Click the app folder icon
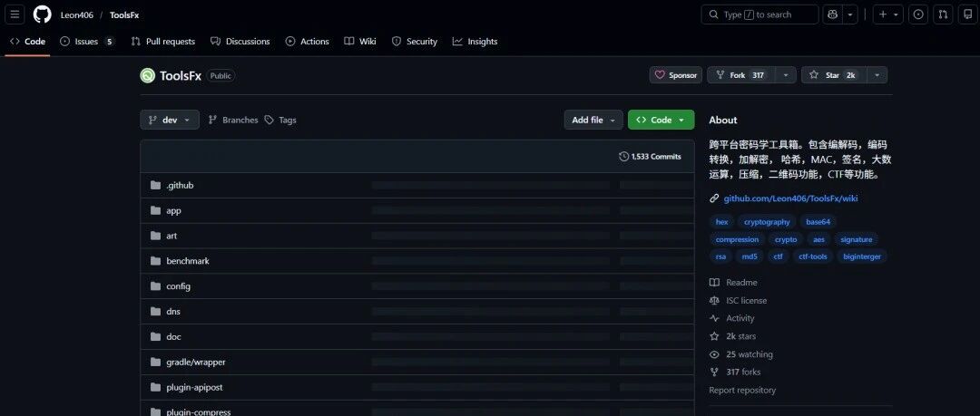The image size is (980, 416). 156,210
